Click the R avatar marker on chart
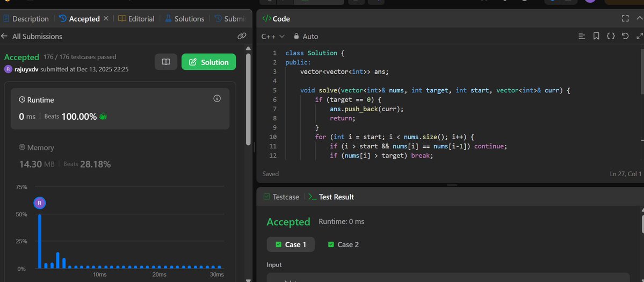This screenshot has height=282, width=644. (x=39, y=203)
